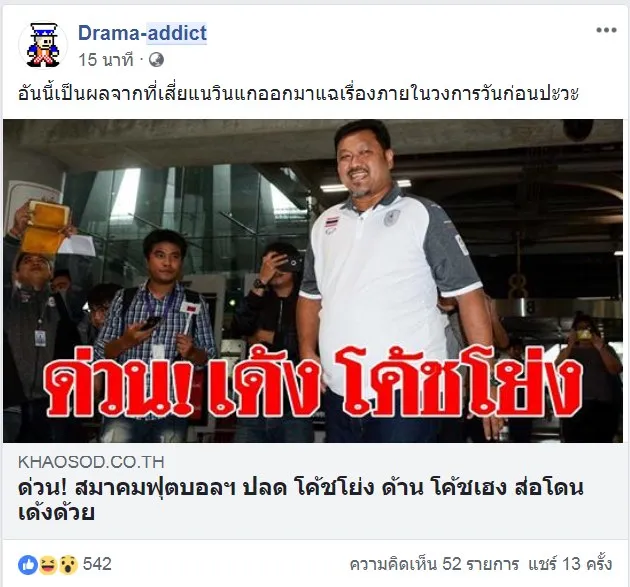Click the KHAOSOD.CO.TH source domain

pos(91,462)
